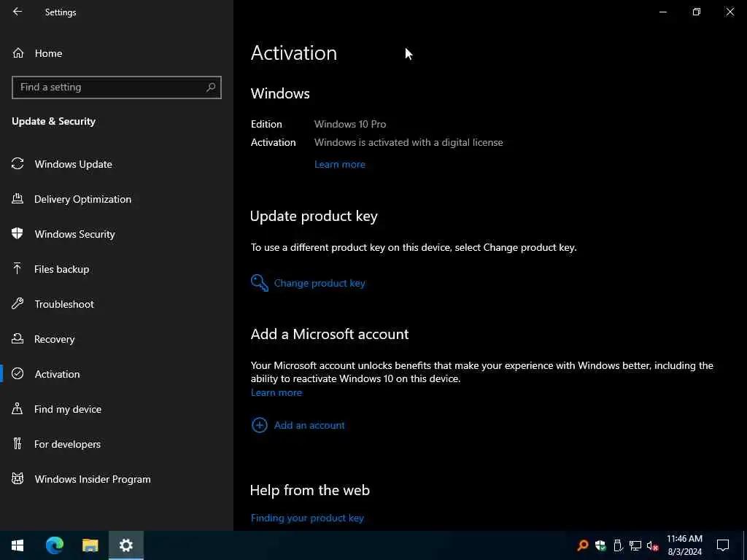Click the Change product key link
Image resolution: width=747 pixels, height=560 pixels.
[x=320, y=283]
